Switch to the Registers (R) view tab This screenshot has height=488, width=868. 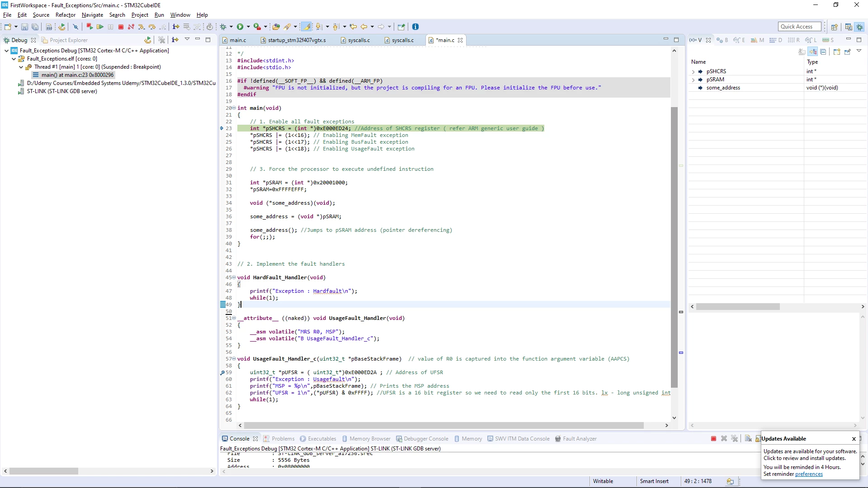pos(794,40)
